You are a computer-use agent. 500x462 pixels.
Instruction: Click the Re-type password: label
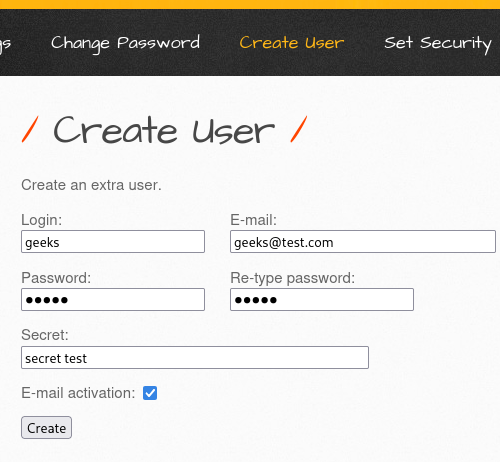pyautogui.click(x=293, y=278)
